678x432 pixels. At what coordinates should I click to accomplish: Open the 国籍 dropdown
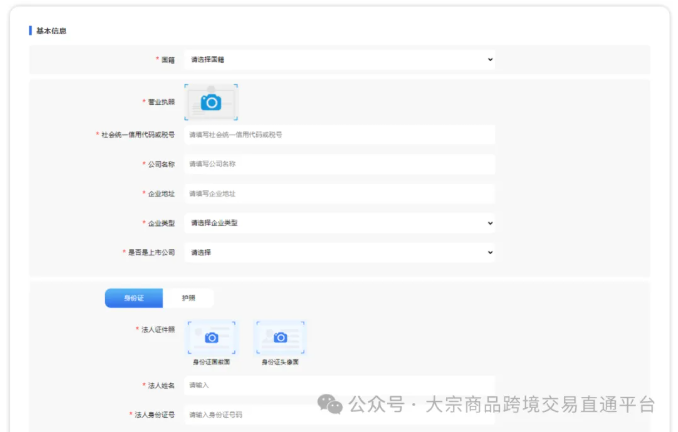click(x=339, y=60)
